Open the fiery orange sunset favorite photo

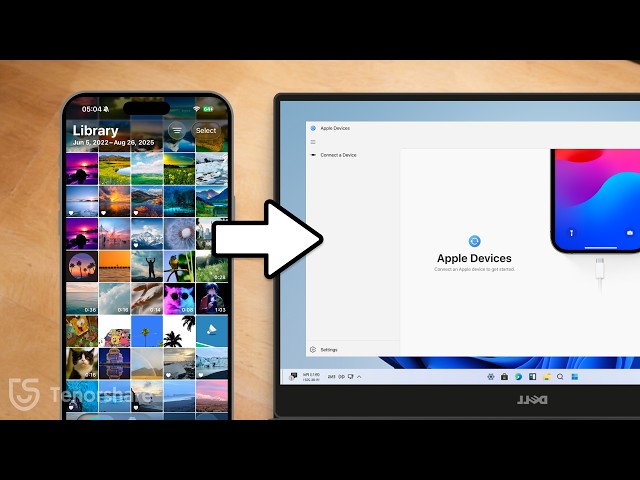[114, 201]
